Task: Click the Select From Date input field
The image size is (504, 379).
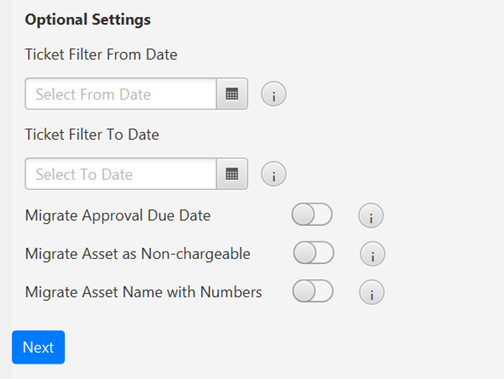Action: tap(121, 94)
